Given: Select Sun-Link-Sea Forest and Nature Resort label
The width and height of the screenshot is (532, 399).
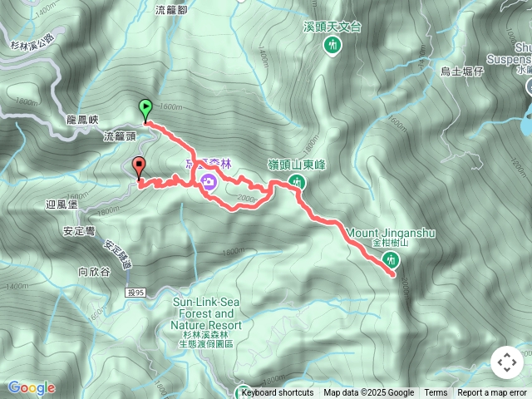Looking at the screenshot, I should click(206, 313).
